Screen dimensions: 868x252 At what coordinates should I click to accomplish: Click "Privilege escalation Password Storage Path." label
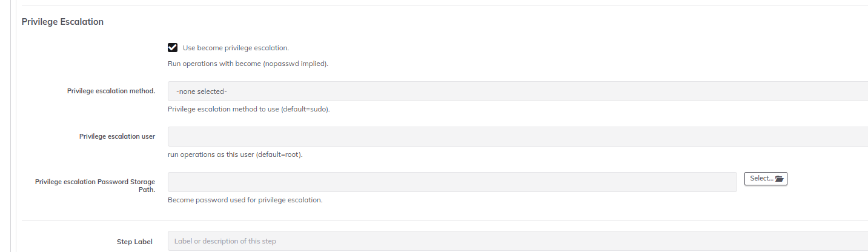point(95,185)
